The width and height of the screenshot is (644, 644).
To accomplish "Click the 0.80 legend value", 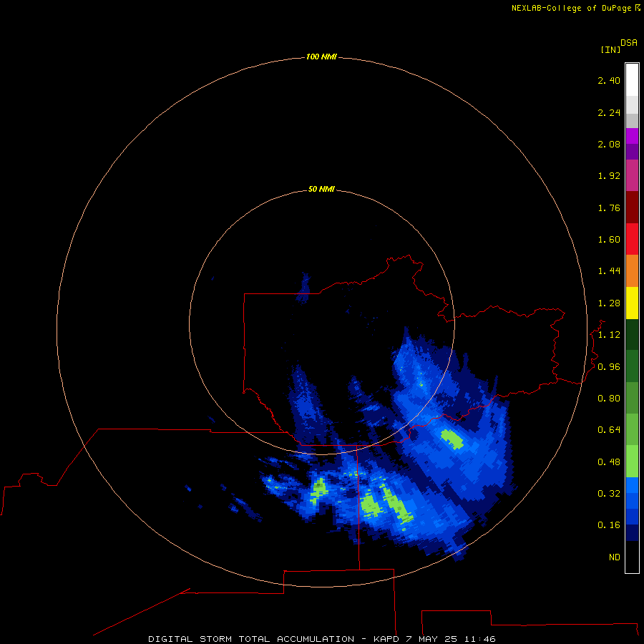I will (609, 399).
